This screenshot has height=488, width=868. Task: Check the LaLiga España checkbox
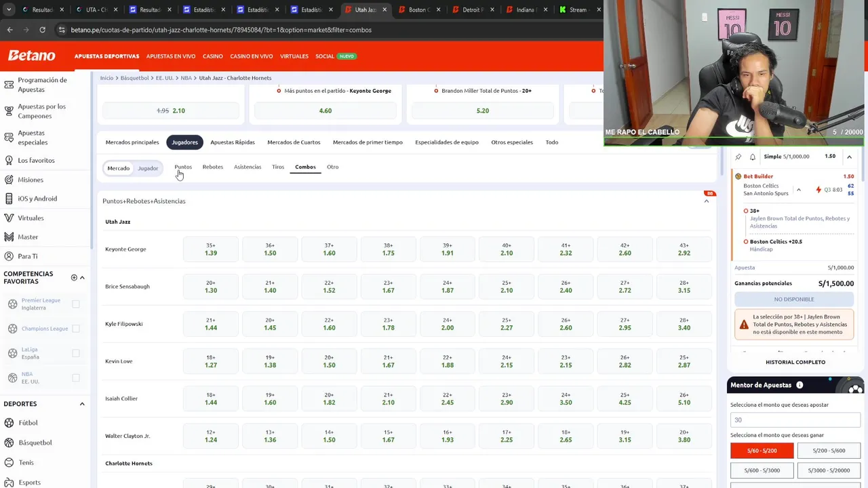pyautogui.click(x=76, y=353)
